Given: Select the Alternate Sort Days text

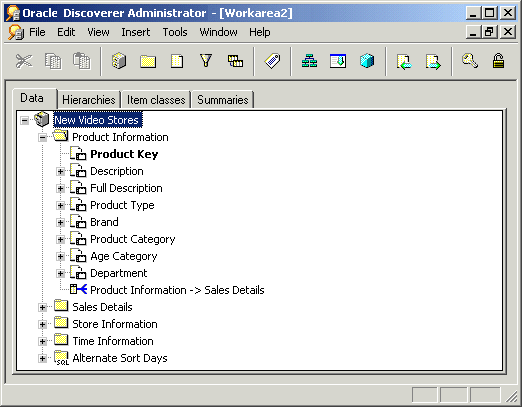Looking at the screenshot, I should [120, 358].
